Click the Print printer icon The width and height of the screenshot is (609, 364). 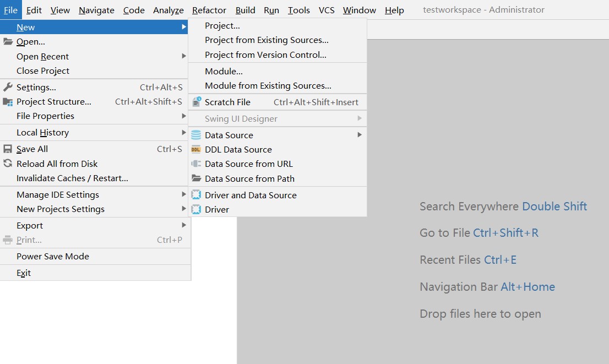8,240
